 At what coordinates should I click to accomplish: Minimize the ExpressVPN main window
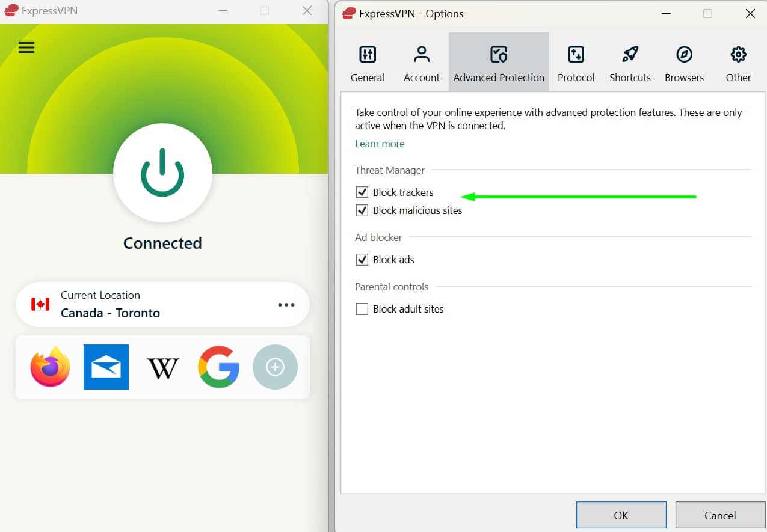point(222,11)
